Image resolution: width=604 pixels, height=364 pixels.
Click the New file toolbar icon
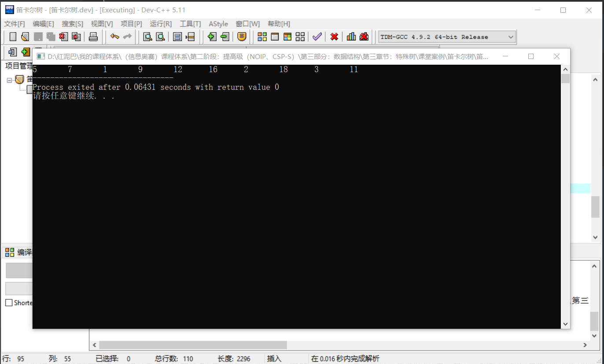coord(13,37)
